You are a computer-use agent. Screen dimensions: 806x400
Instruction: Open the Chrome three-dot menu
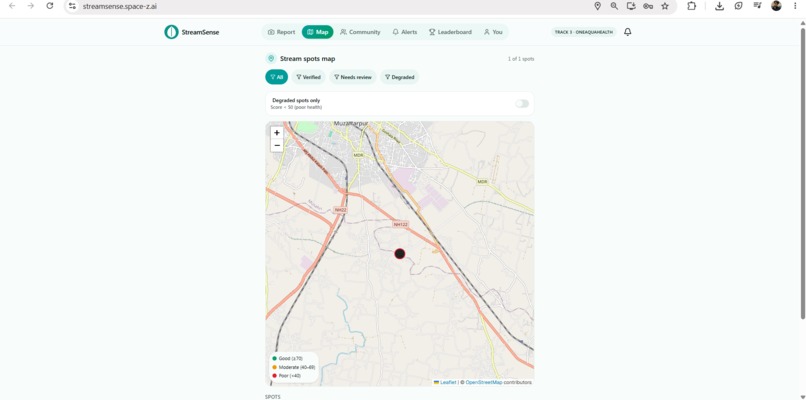[x=795, y=6]
